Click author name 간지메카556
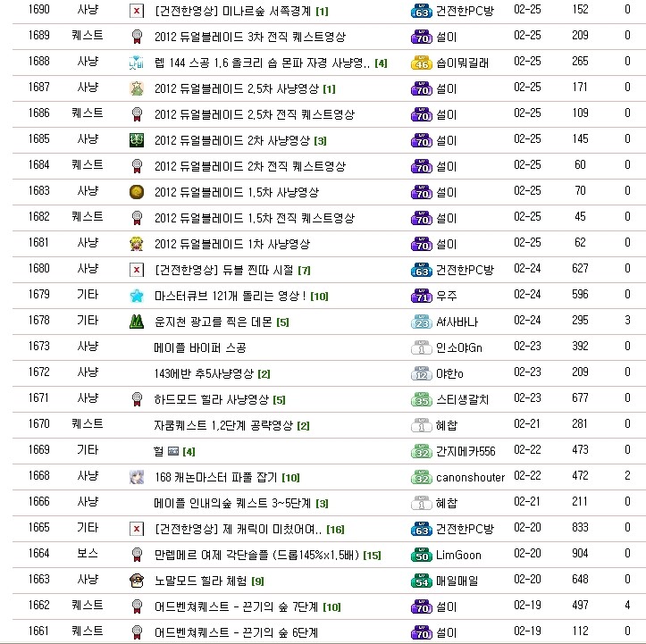The height and width of the screenshot is (644, 646). 466,451
